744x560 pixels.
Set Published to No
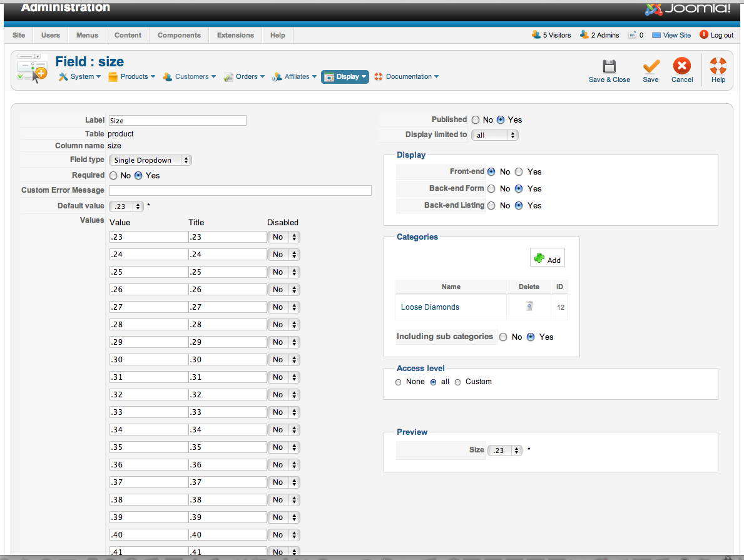click(476, 120)
